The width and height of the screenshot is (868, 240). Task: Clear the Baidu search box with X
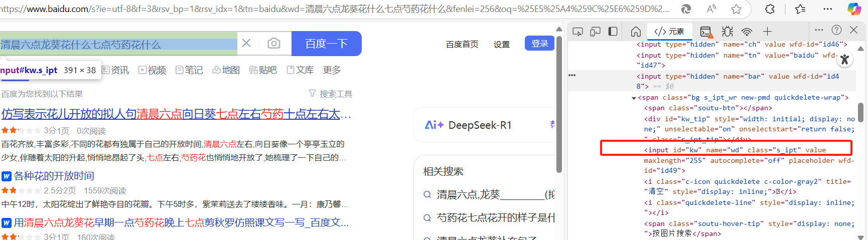(246, 43)
